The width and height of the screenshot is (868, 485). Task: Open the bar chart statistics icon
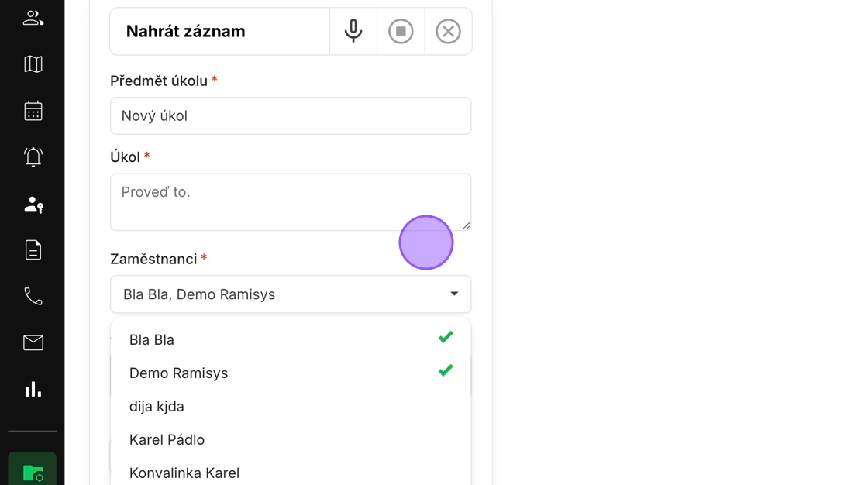33,389
